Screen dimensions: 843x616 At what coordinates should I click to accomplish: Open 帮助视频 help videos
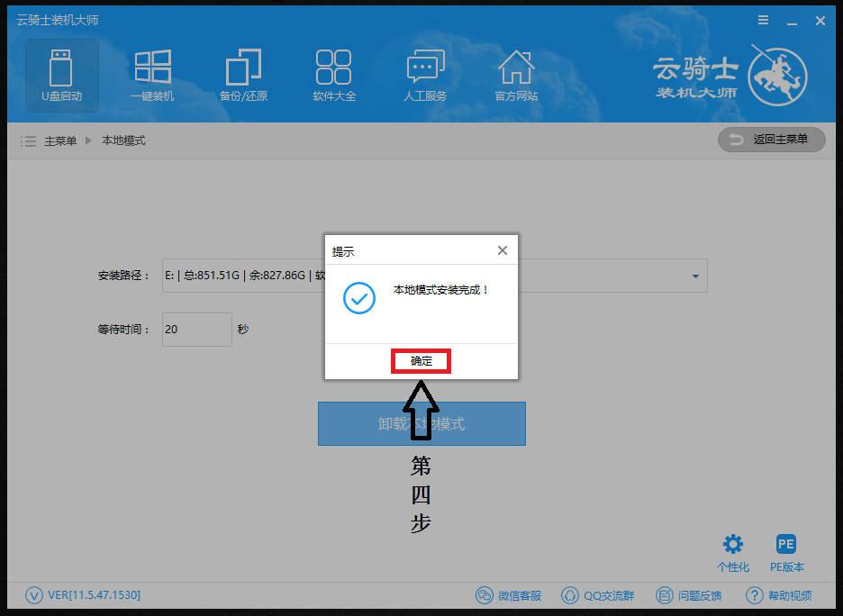click(779, 595)
